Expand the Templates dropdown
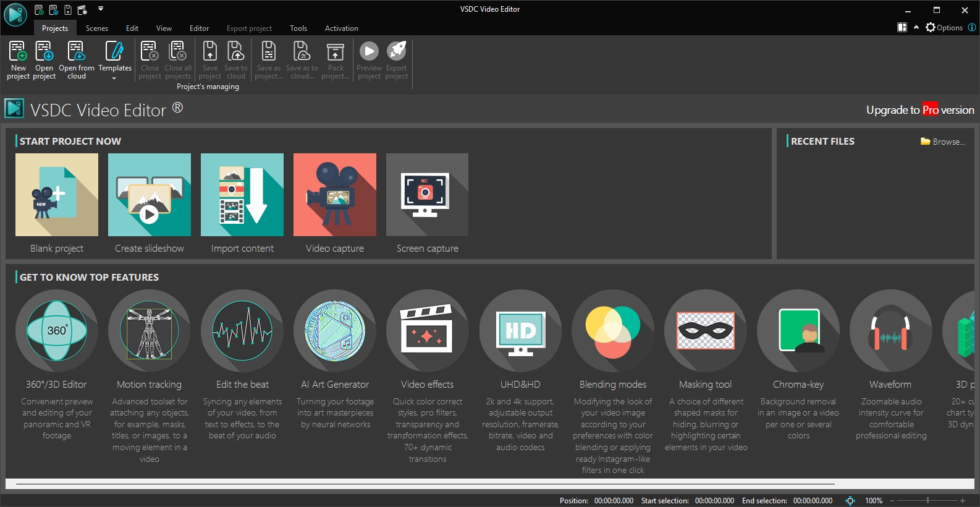Image resolution: width=980 pixels, height=507 pixels. tap(115, 78)
